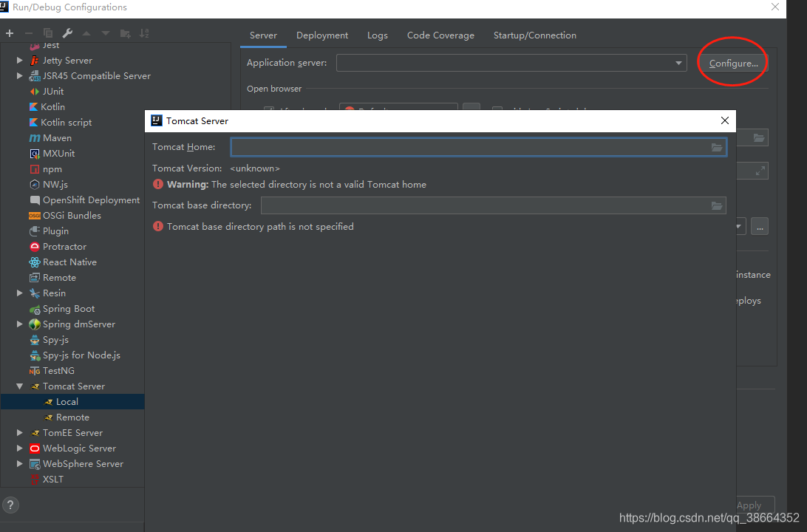Expand the WebSphere Server node
The height and width of the screenshot is (532, 807).
19,463
